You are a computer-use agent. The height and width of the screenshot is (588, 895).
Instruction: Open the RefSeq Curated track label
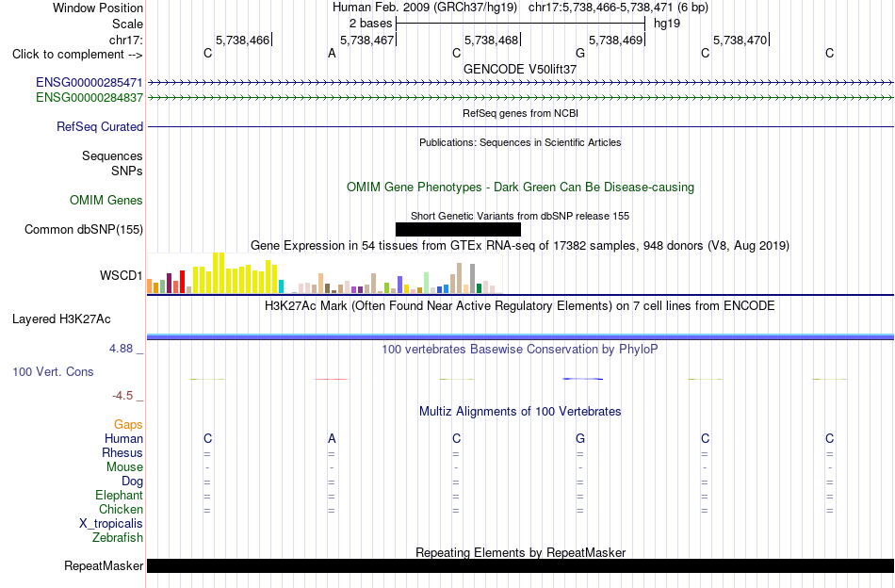(99, 126)
